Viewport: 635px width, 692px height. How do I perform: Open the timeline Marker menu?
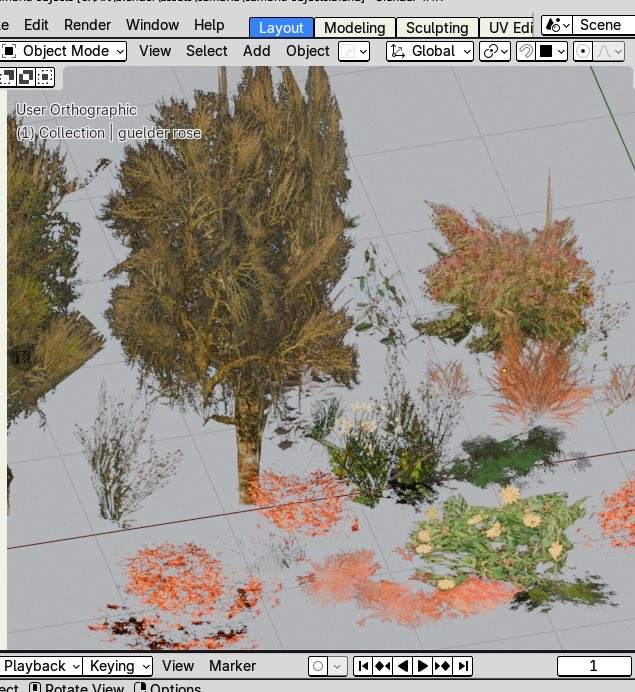232,666
